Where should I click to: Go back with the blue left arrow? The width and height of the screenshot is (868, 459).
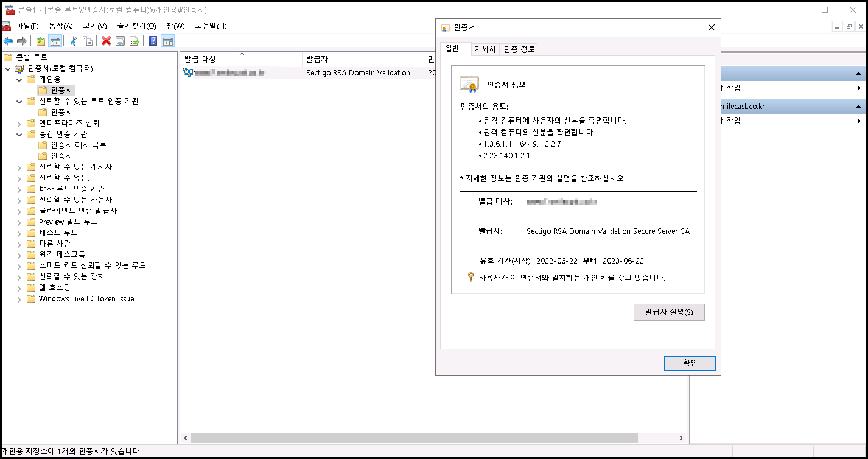pos(8,41)
